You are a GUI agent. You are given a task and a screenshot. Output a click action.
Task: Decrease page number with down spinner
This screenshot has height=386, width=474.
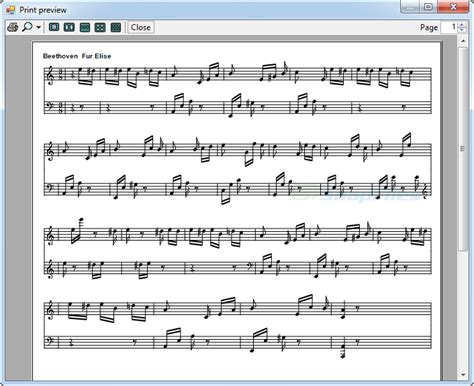(462, 30)
